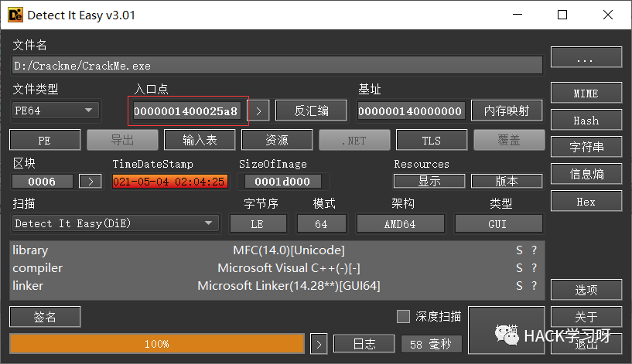Image resolution: width=632 pixels, height=364 pixels.
Task: Open 内存映射 memory map
Action: click(507, 111)
